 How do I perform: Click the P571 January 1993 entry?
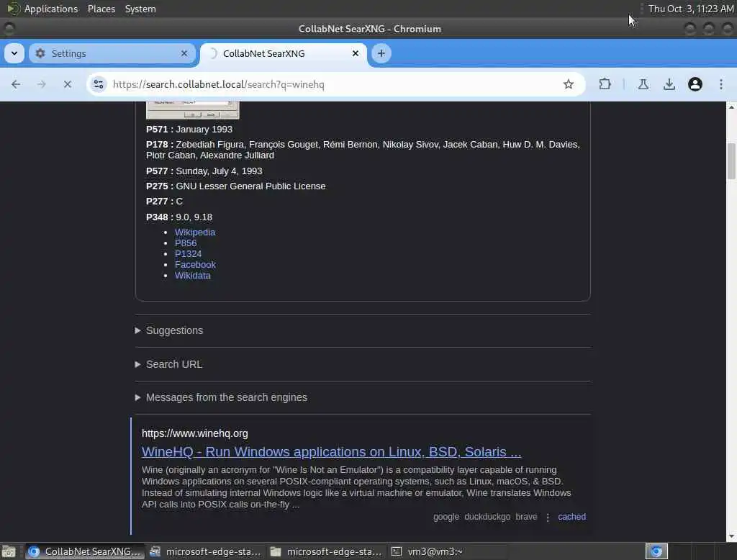tap(189, 129)
